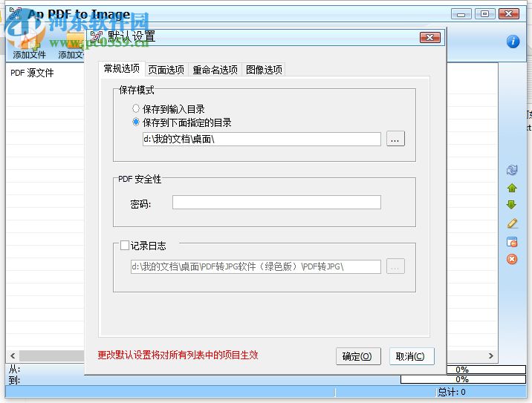The height and width of the screenshot is (403, 532).
Task: Enable the 记录日志 checkbox
Action: coord(125,246)
